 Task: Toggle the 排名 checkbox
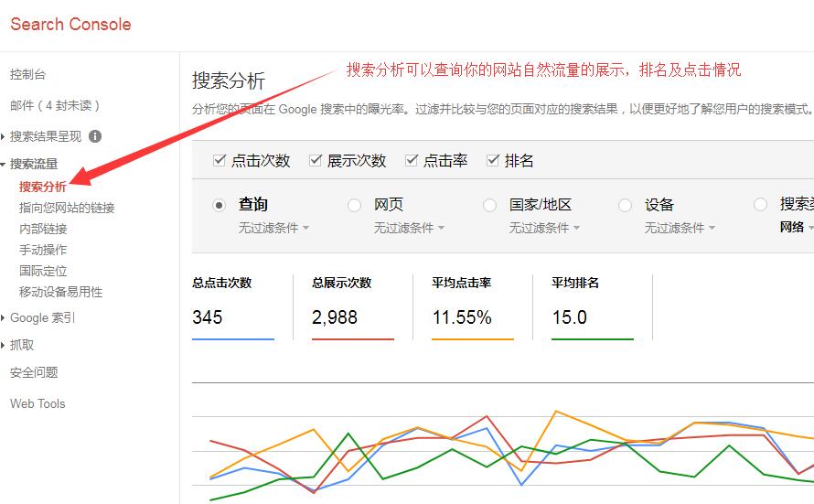493,160
